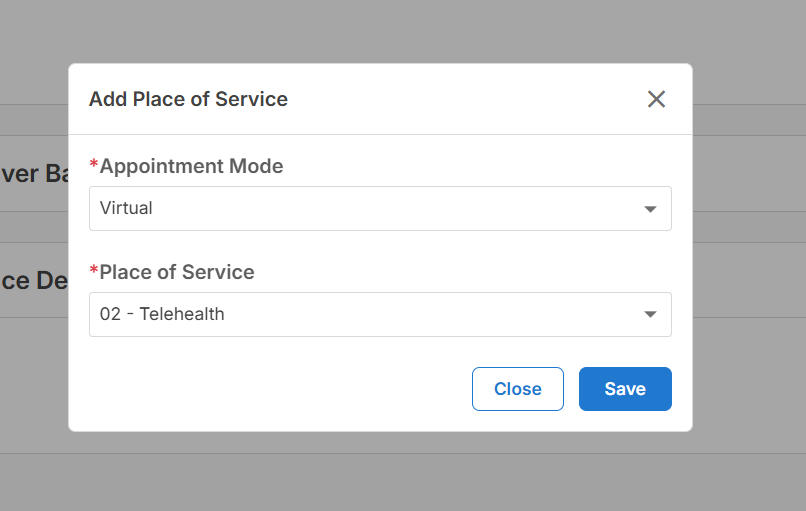The image size is (806, 511).
Task: Click the partially hidden 'ver Ba' heading
Action: point(34,174)
